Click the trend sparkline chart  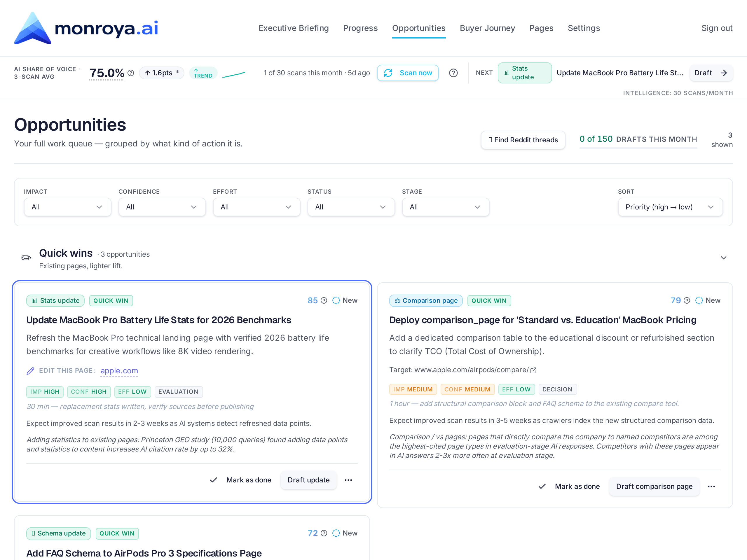click(x=234, y=74)
